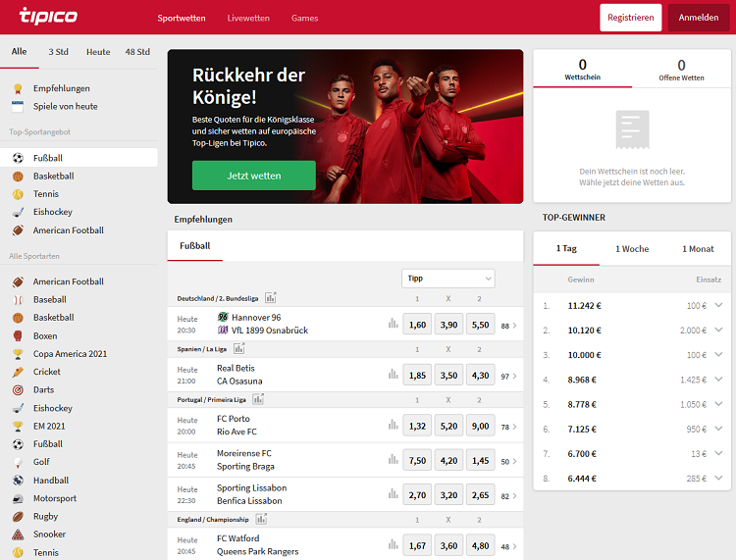Select the 1 Monat top winners tab

click(698, 249)
